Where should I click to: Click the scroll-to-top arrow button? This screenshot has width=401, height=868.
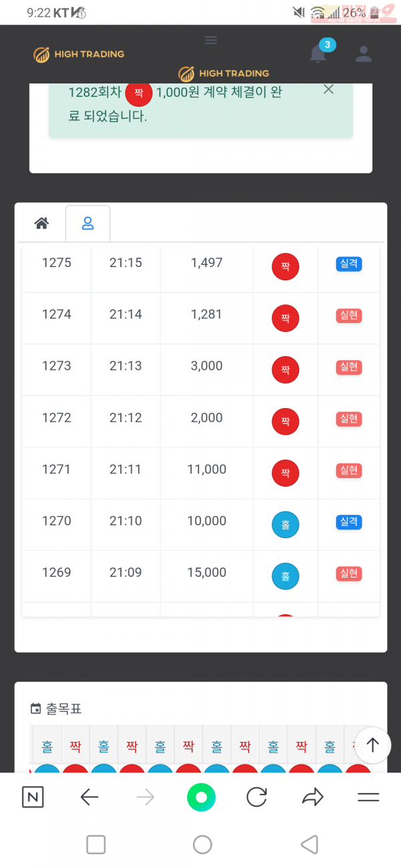(372, 745)
